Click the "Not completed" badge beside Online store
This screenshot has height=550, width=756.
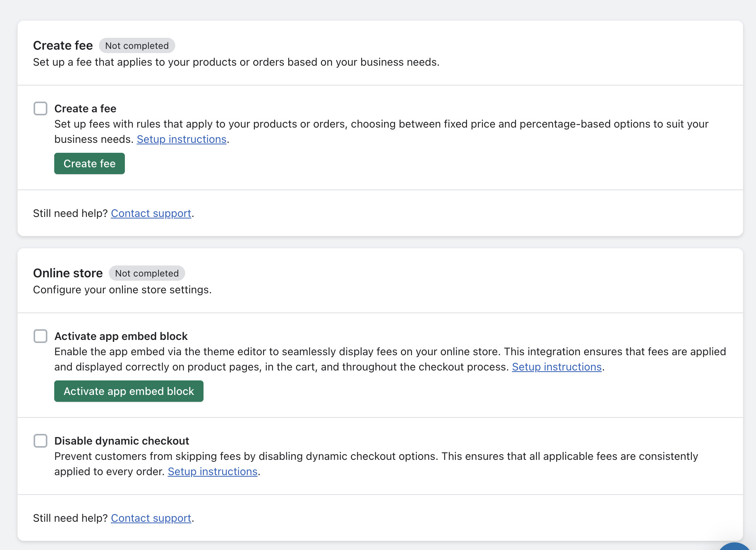click(x=147, y=273)
